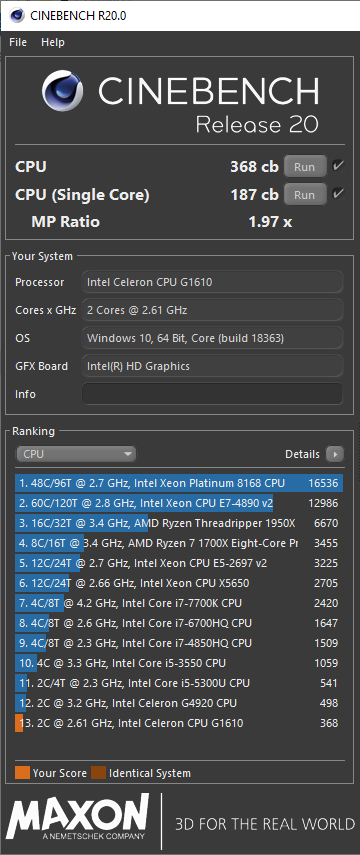Click the Processor name field

(212, 282)
